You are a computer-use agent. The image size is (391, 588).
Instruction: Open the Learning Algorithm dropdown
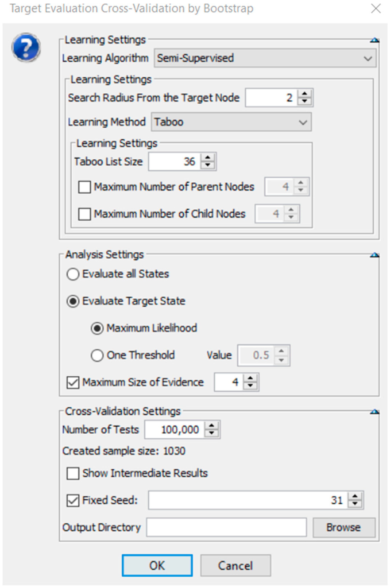click(x=265, y=58)
